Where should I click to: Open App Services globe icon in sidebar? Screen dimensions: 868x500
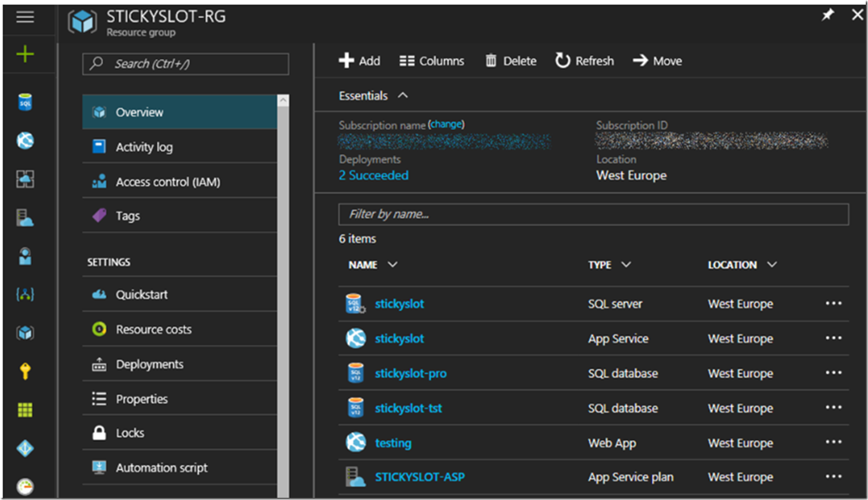click(x=25, y=140)
